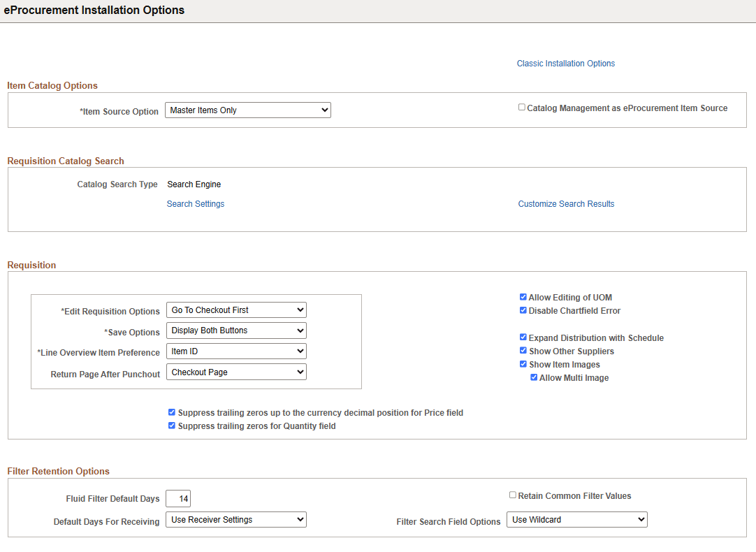The width and height of the screenshot is (756, 552).
Task: Open Filter Search Field Options dropdown
Action: pos(576,519)
